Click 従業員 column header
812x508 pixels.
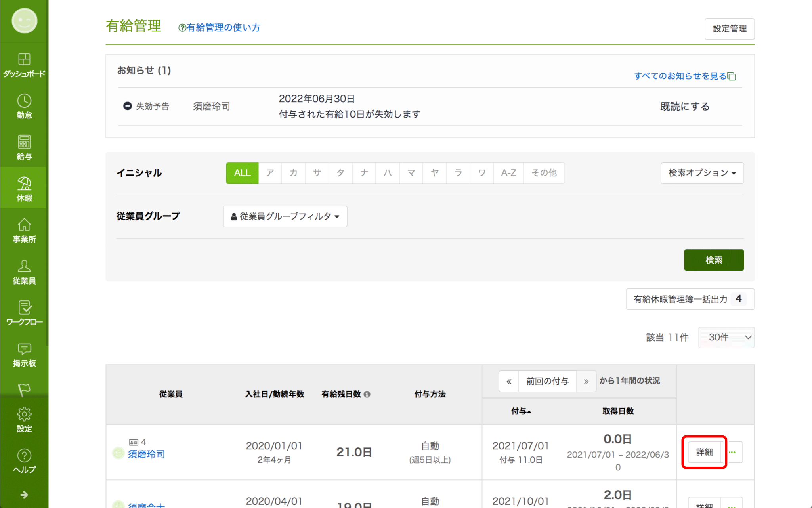(x=171, y=394)
